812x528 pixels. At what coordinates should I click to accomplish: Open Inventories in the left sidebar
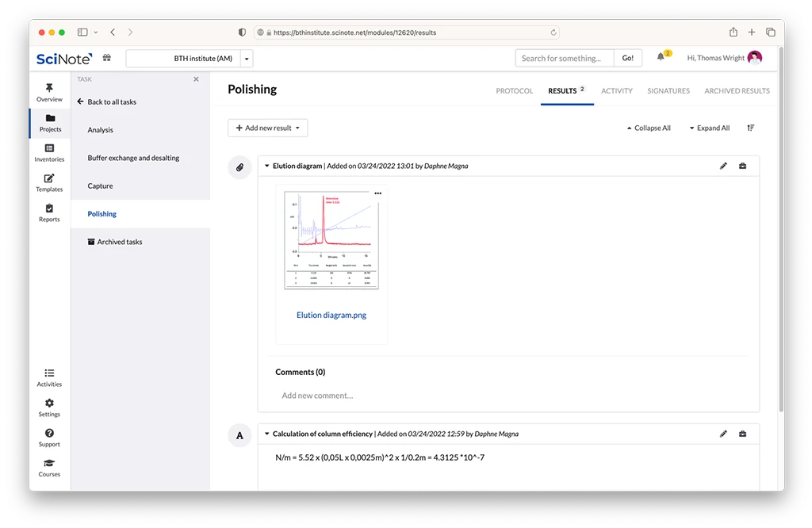coord(49,153)
